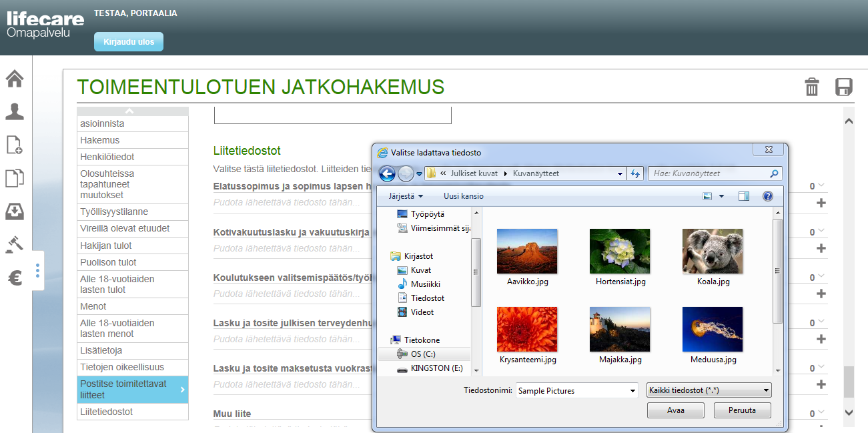Open the view options dropdown arrow
This screenshot has height=433, width=868.
point(721,196)
